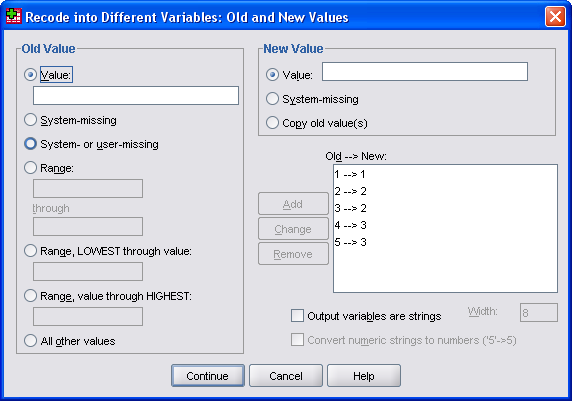Click the Width input field
The image size is (572, 401).
pyautogui.click(x=539, y=313)
